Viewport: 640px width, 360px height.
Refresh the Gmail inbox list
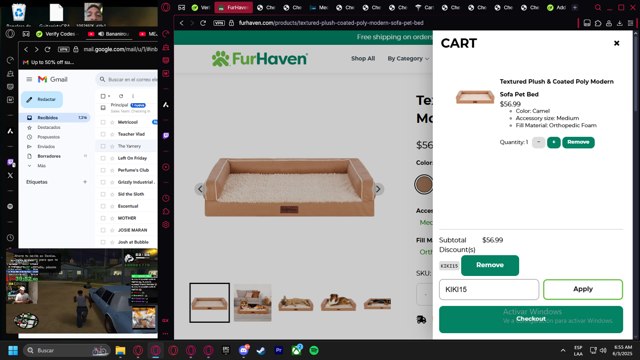point(121,96)
